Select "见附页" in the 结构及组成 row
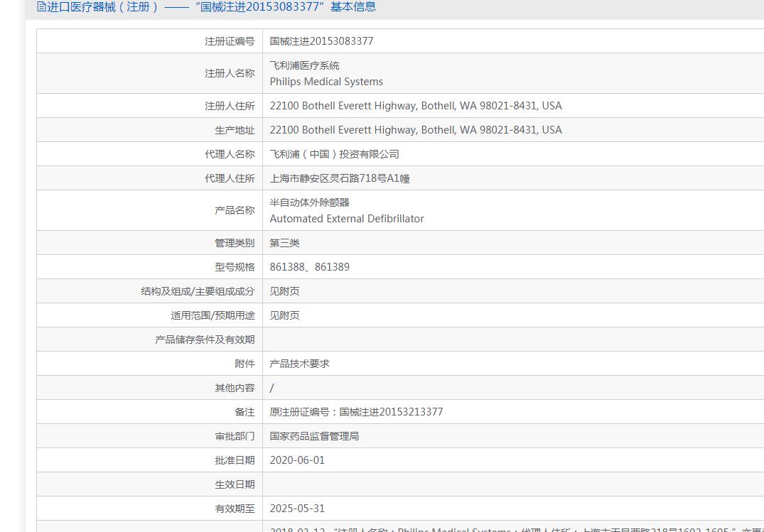 pyautogui.click(x=284, y=291)
